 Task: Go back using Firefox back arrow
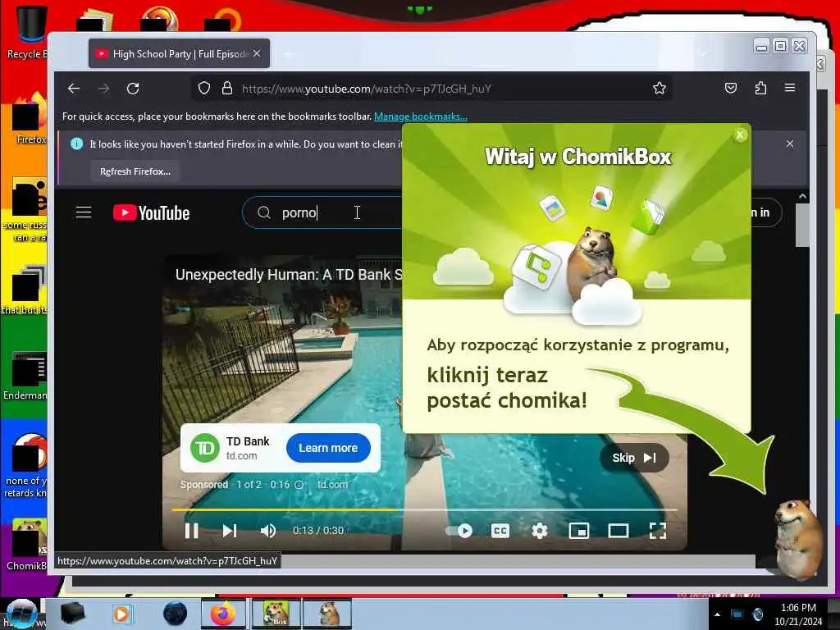click(74, 89)
